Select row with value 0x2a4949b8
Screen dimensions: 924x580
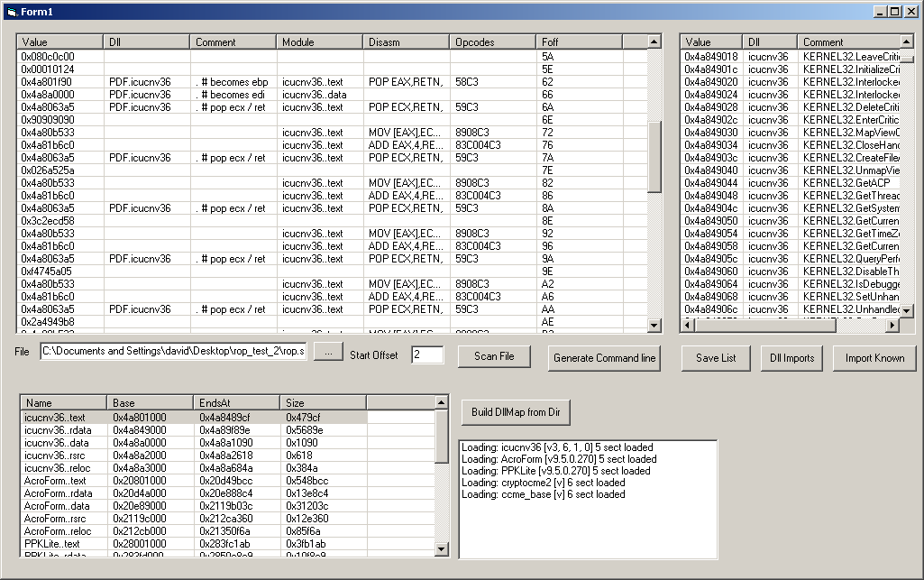(x=332, y=322)
